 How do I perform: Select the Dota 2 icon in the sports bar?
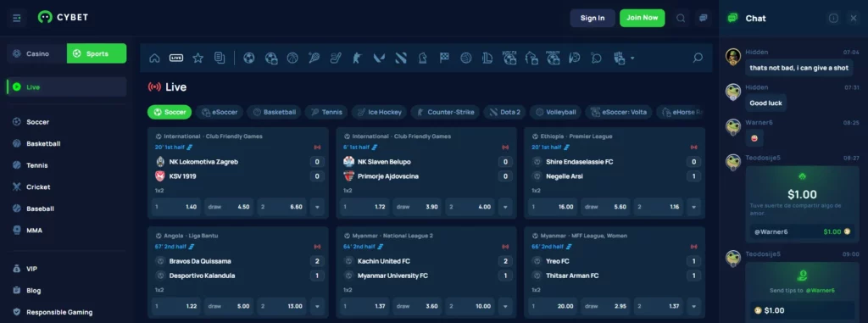pyautogui.click(x=401, y=58)
